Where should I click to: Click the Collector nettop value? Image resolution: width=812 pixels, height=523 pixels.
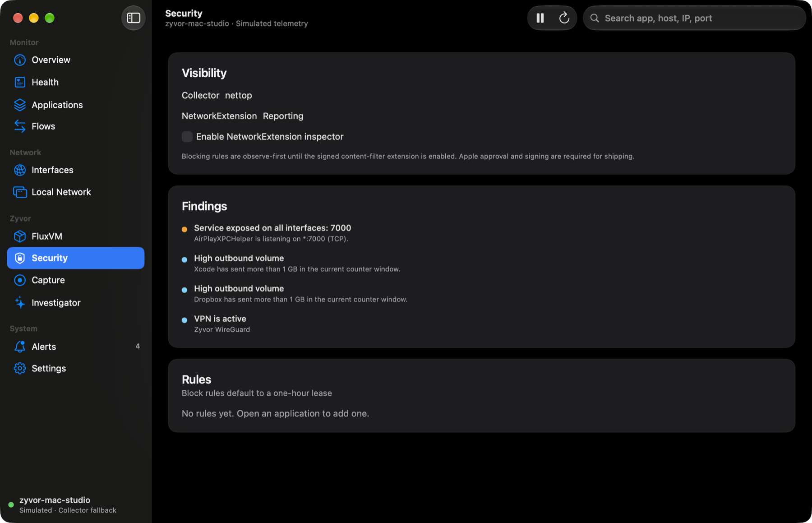coord(239,96)
